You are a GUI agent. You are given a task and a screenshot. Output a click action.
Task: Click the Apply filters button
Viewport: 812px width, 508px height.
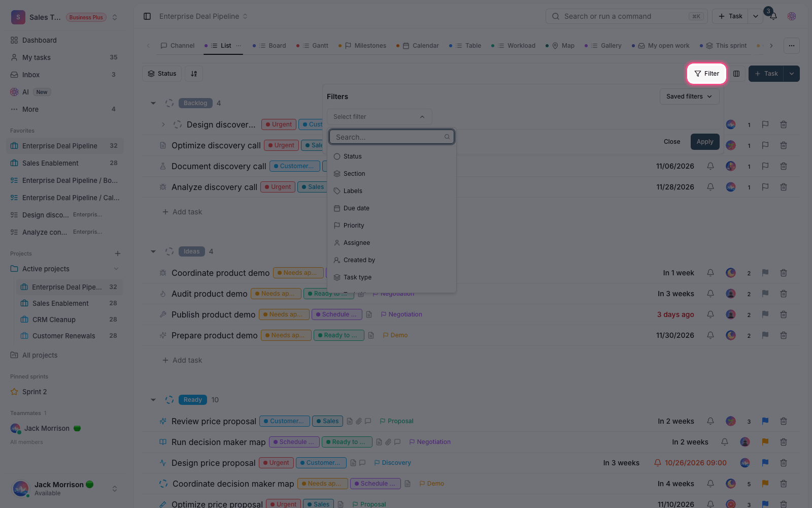point(705,142)
